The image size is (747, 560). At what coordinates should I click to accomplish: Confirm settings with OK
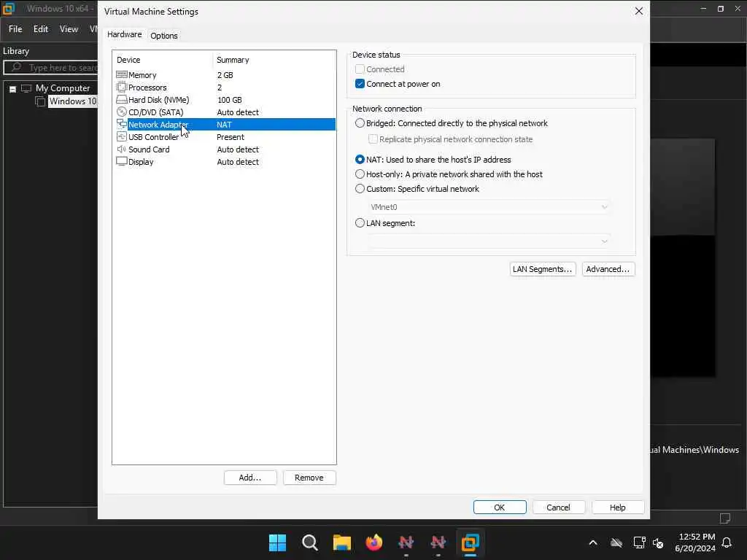pos(499,507)
